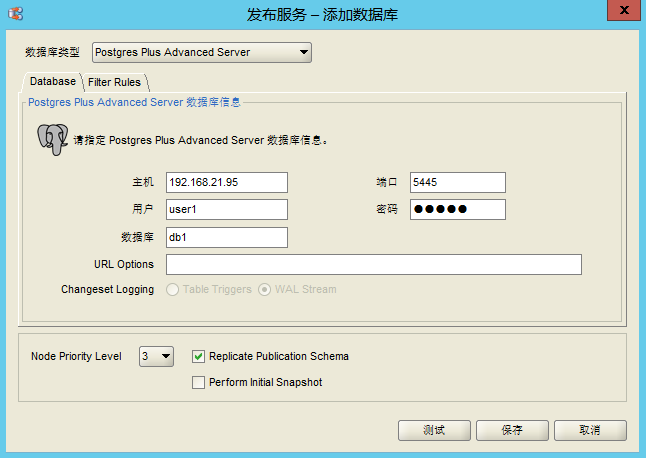
Task: Click the 'Changeset Logging' label
Action: (x=108, y=290)
